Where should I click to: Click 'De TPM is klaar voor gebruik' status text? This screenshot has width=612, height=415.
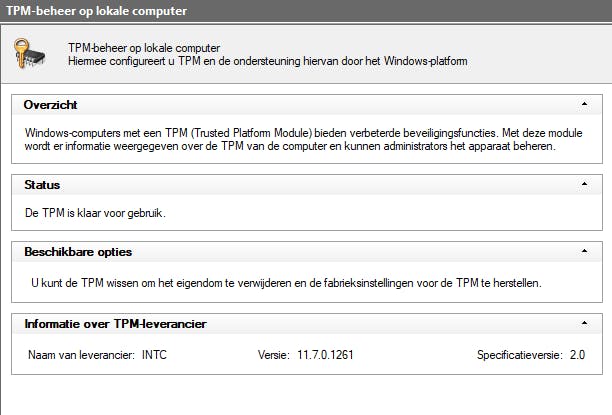click(94, 214)
